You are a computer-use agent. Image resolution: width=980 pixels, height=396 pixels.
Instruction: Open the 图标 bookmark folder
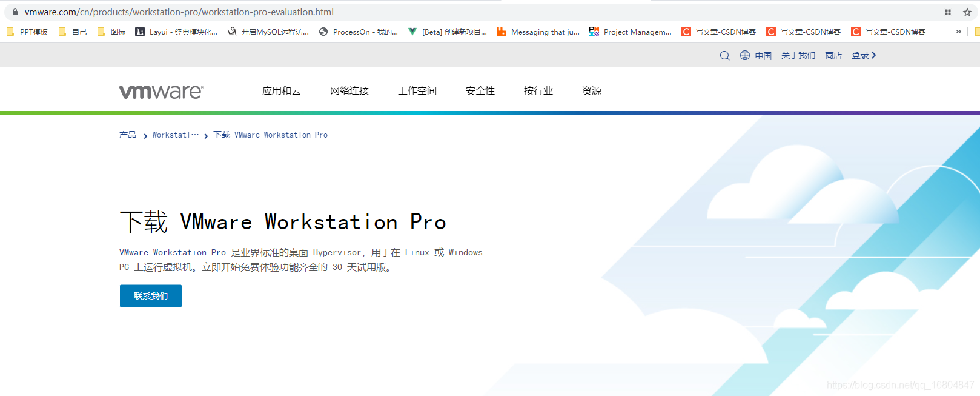[x=111, y=32]
